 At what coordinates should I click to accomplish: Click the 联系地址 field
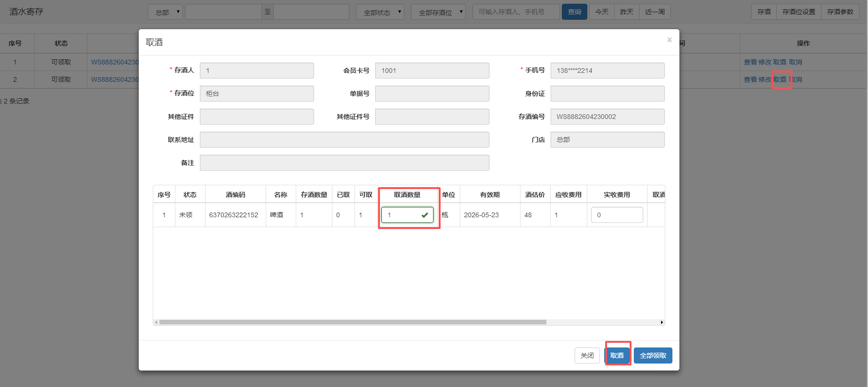pyautogui.click(x=345, y=140)
